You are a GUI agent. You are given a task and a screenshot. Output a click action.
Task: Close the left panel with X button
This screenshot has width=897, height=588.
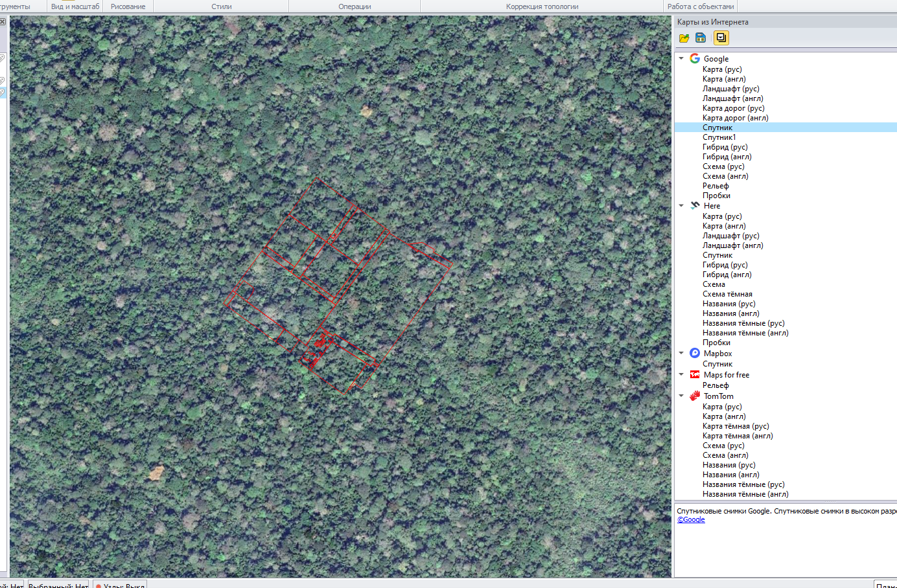pyautogui.click(x=3, y=21)
